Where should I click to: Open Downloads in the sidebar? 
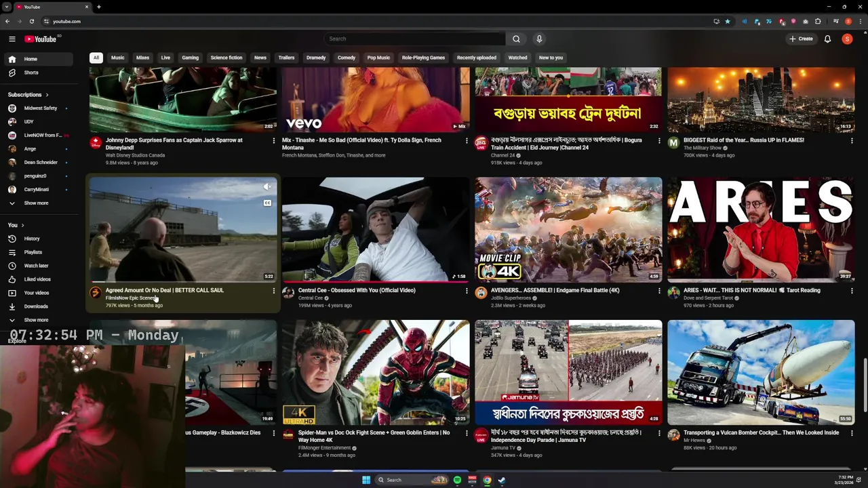(x=39, y=306)
